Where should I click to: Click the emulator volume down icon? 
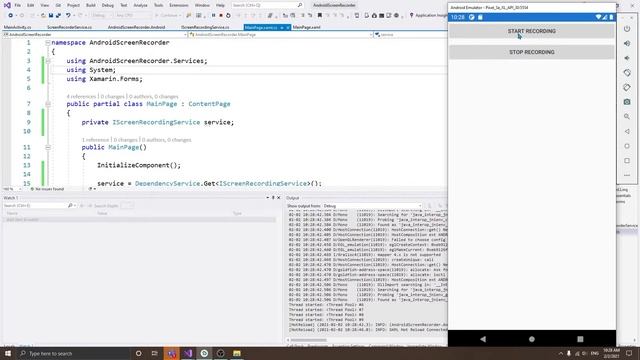(627, 58)
